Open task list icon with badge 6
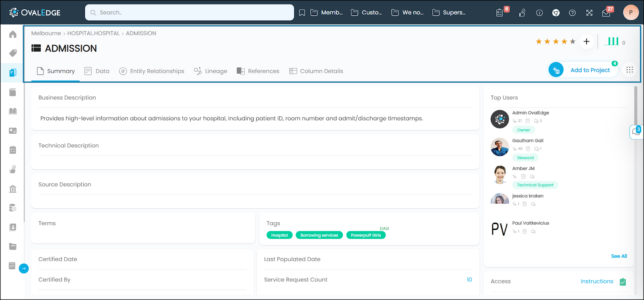This screenshot has height=300, width=644. pos(500,13)
